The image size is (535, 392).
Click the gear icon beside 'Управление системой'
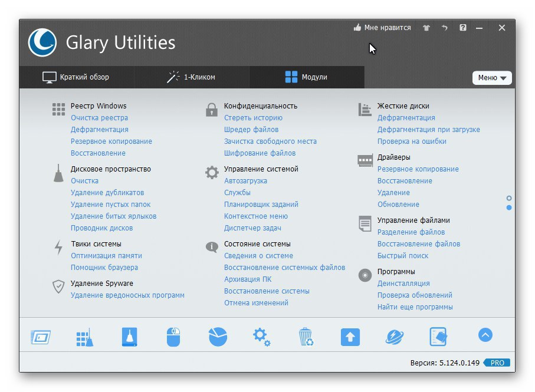pyautogui.click(x=212, y=173)
